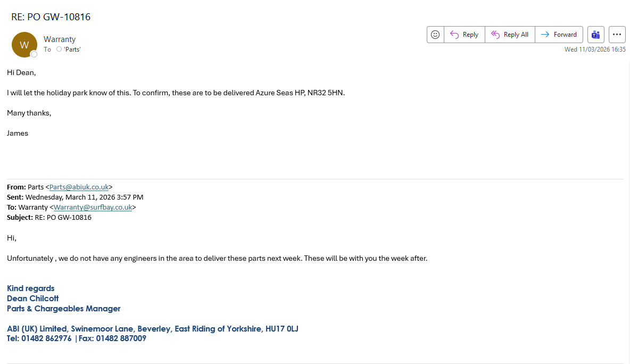Open the Warranty sender contact card
The width and height of the screenshot is (630, 364).
pos(60,39)
